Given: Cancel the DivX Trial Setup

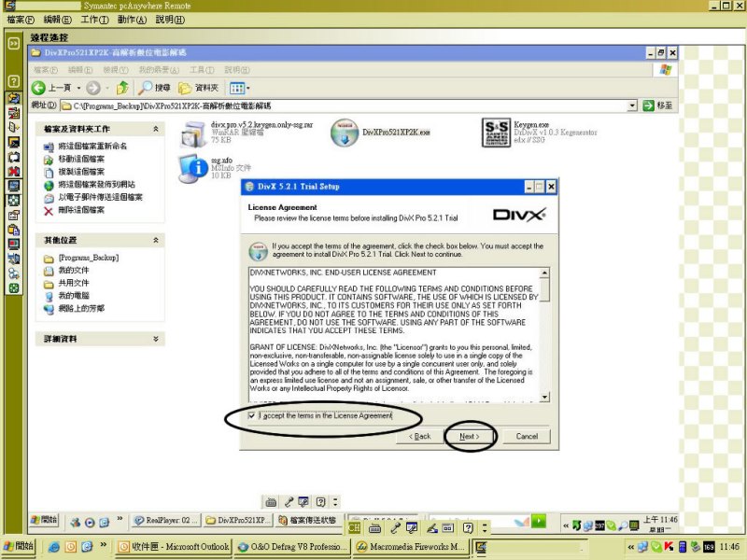Looking at the screenshot, I should tap(527, 436).
